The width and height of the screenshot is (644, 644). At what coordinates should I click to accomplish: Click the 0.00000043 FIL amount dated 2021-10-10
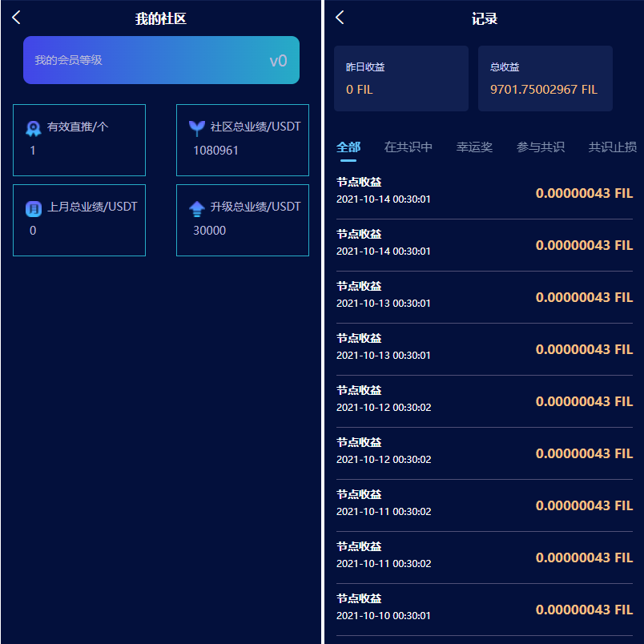tap(584, 610)
